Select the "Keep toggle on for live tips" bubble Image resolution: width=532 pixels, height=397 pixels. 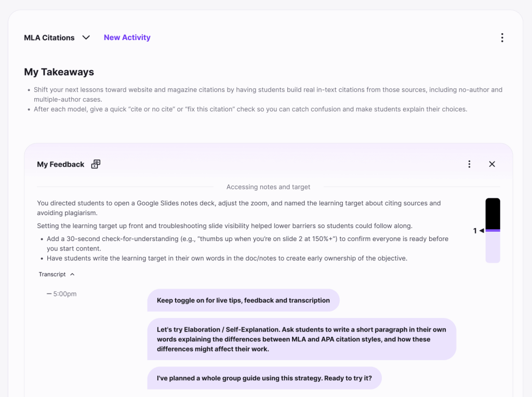pos(243,300)
